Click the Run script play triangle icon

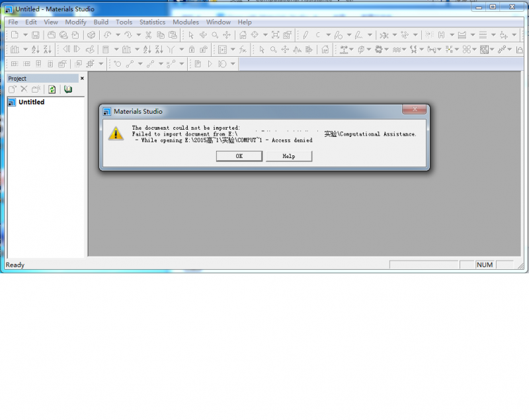coord(210,64)
